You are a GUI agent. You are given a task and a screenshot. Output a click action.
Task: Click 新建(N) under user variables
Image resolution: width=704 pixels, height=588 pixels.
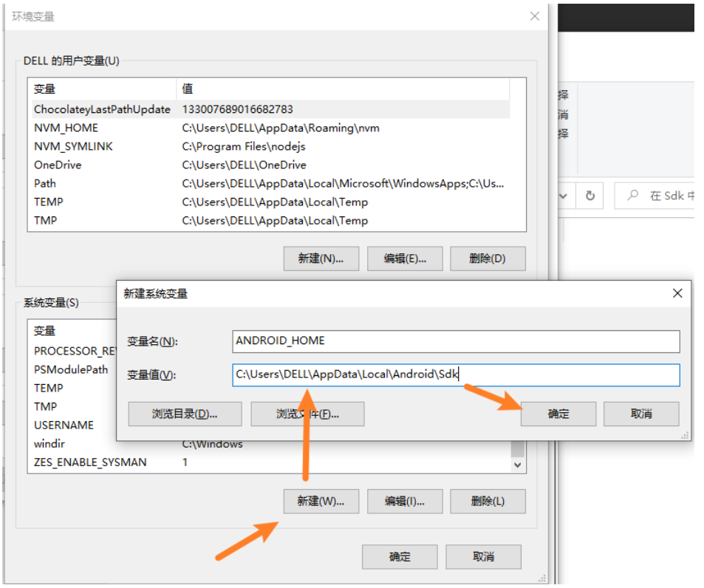tap(321, 259)
